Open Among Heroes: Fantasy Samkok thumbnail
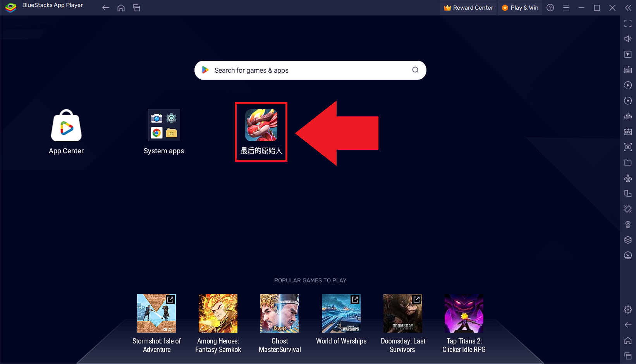Image resolution: width=636 pixels, height=364 pixels. pos(218,313)
